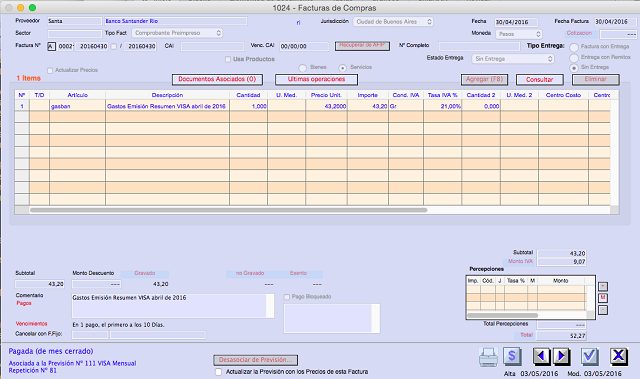Image resolution: width=640 pixels, height=379 pixels.
Task: Check the Pago Bloqueado option
Action: [287, 297]
